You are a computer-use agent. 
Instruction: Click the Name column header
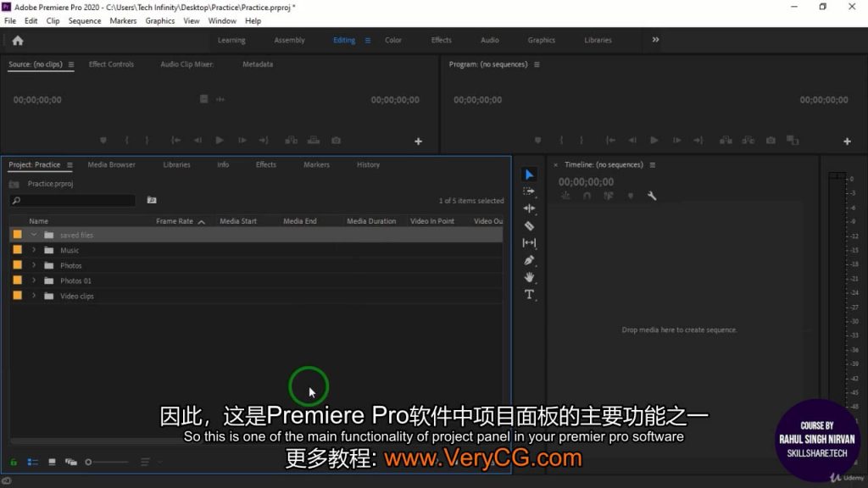click(39, 221)
